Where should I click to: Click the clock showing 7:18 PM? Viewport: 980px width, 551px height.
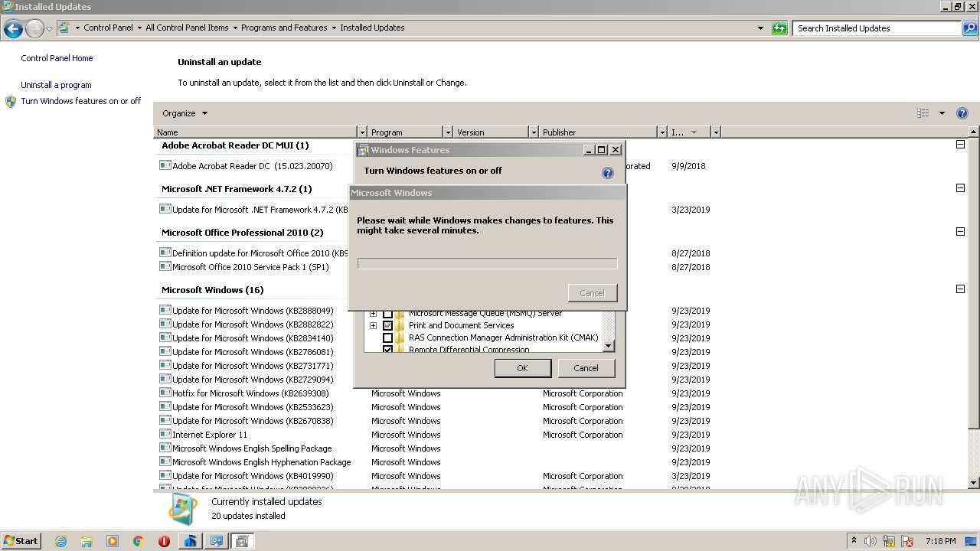tap(941, 541)
